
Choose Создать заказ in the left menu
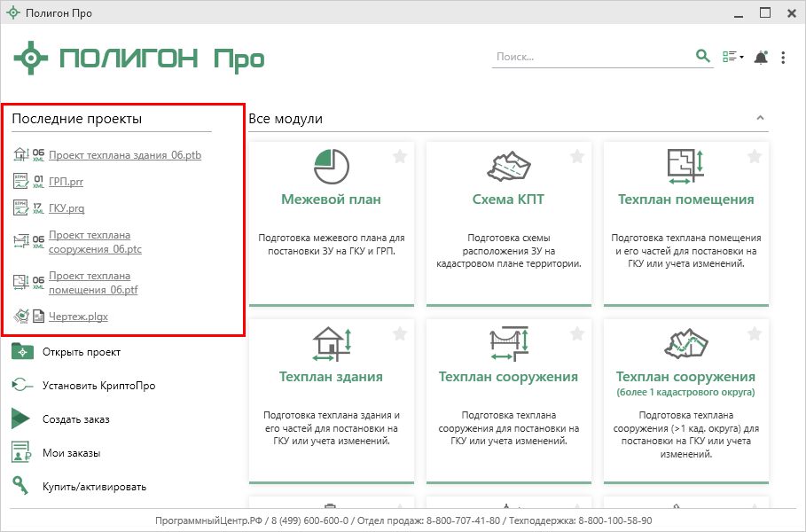75,419
